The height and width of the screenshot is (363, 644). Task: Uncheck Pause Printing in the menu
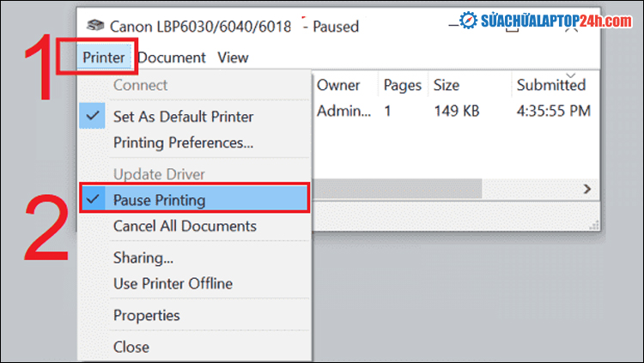coord(194,200)
